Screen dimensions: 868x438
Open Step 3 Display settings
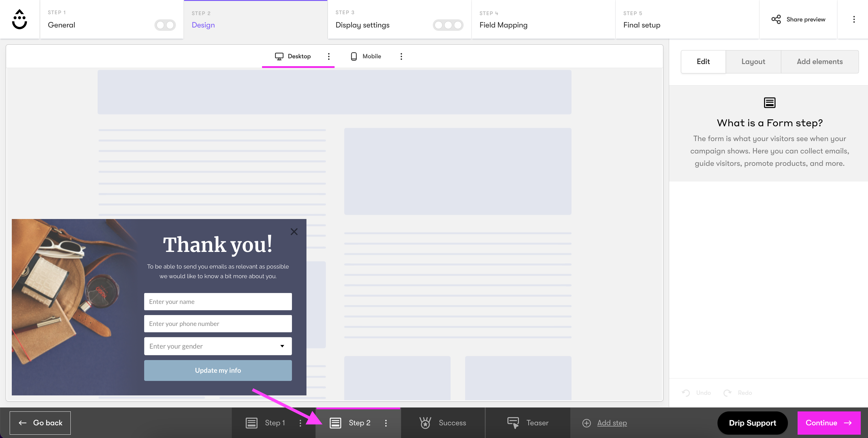(399, 19)
